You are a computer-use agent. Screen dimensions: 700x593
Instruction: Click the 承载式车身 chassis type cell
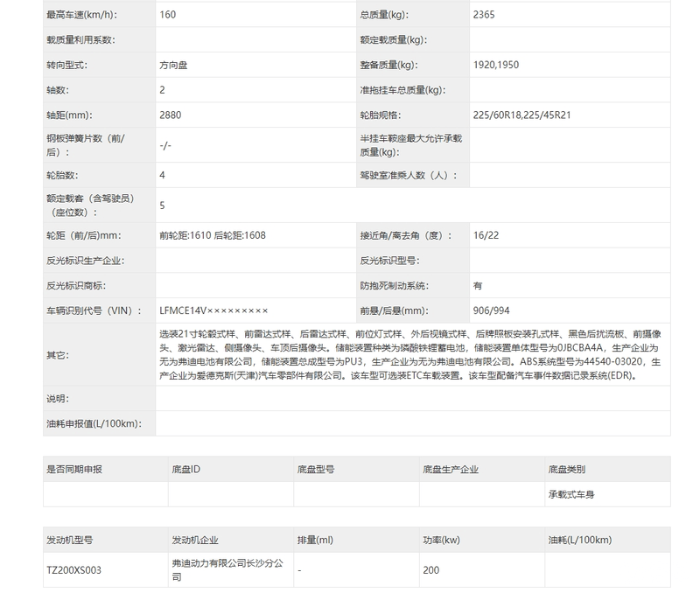click(x=571, y=494)
